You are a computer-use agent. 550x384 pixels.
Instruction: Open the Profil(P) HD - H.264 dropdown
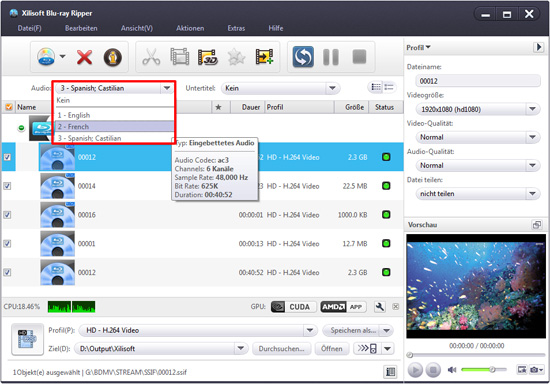click(x=310, y=330)
